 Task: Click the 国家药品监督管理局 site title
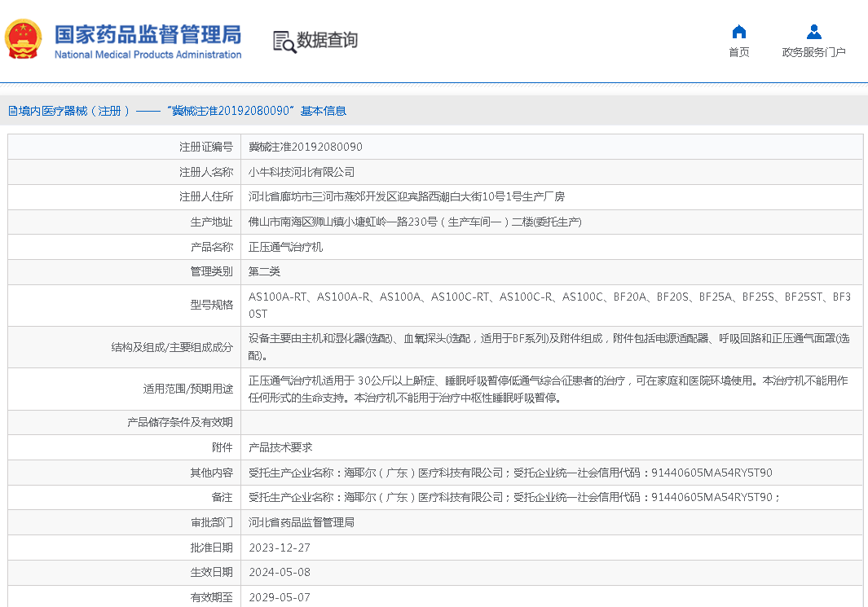tap(148, 35)
